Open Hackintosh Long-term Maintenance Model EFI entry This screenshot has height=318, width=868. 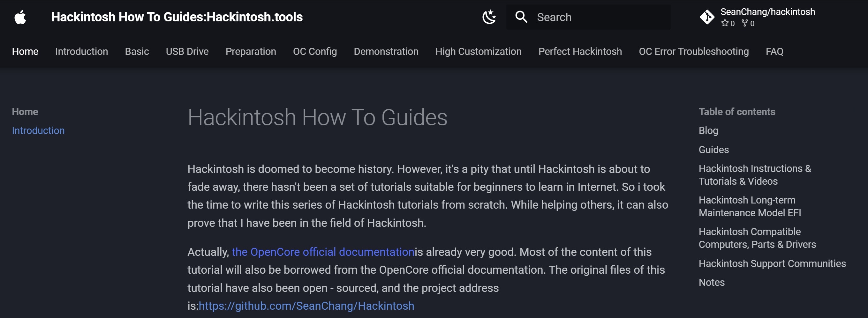click(750, 207)
